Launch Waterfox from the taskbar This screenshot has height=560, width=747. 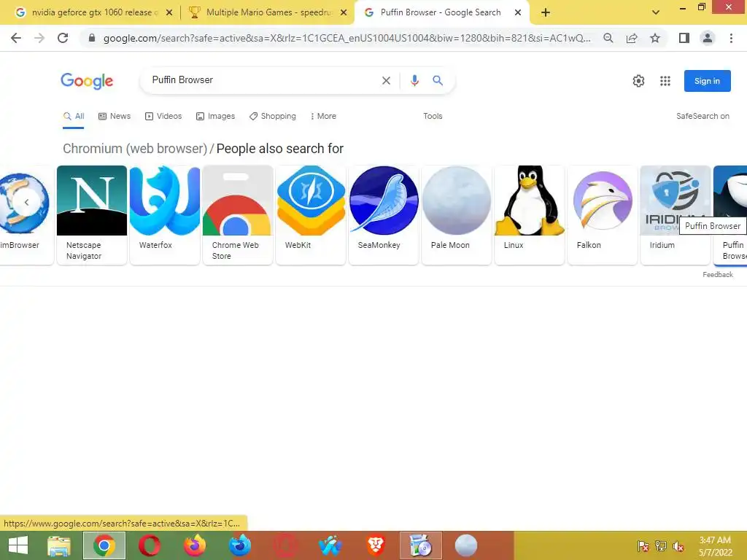point(330,545)
